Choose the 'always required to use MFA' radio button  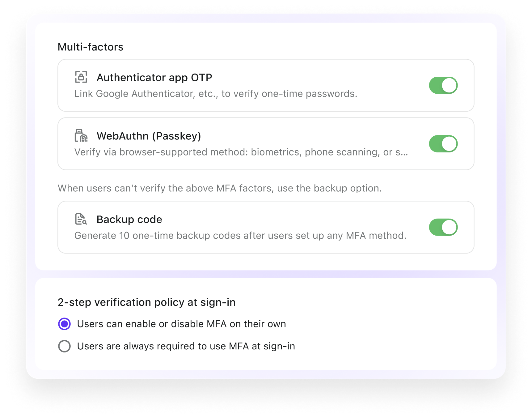click(x=65, y=346)
